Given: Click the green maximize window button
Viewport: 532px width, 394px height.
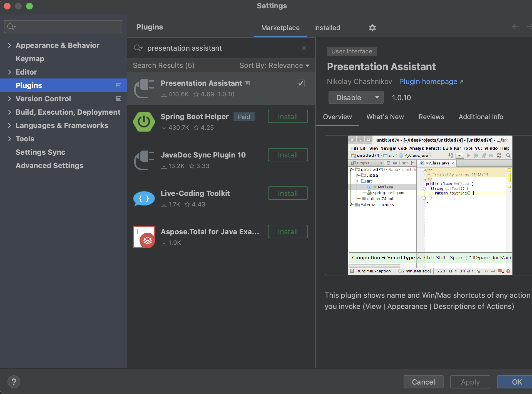Looking at the screenshot, I should point(29,6).
